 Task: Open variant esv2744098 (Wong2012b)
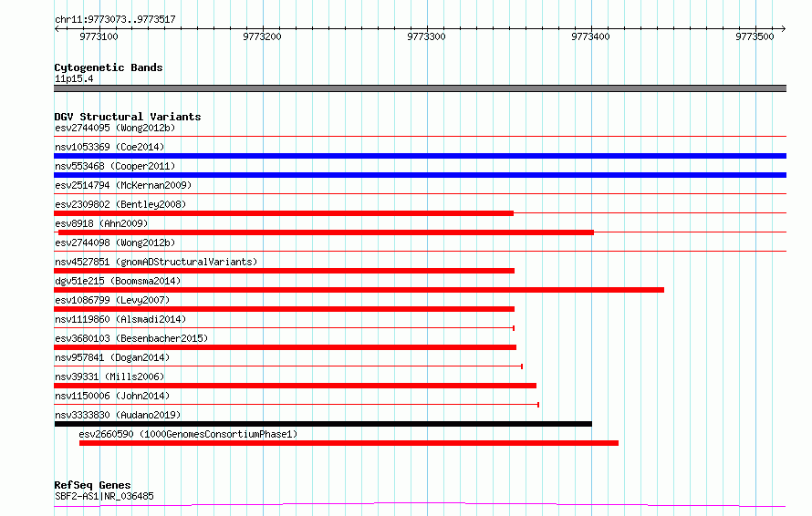115,243
